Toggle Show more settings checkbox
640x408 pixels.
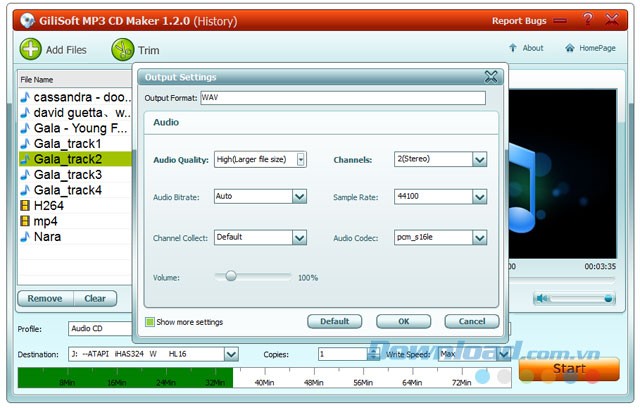pos(150,322)
